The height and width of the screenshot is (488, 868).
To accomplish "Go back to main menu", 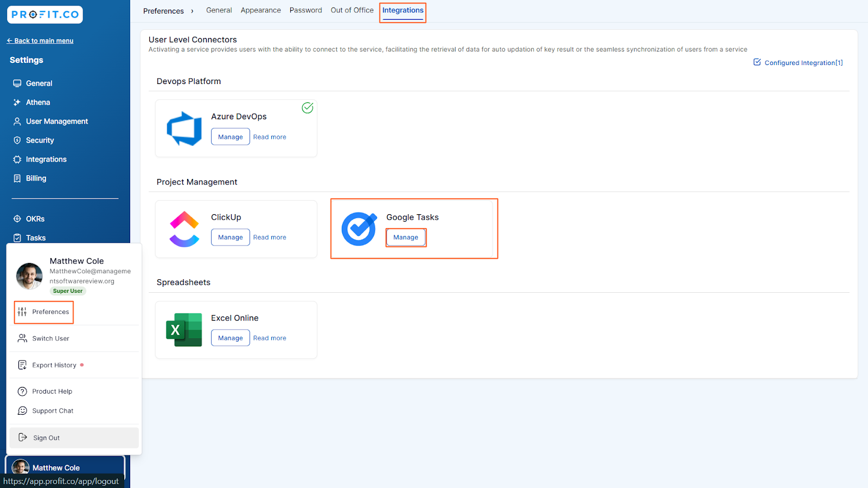I will pyautogui.click(x=40, y=41).
